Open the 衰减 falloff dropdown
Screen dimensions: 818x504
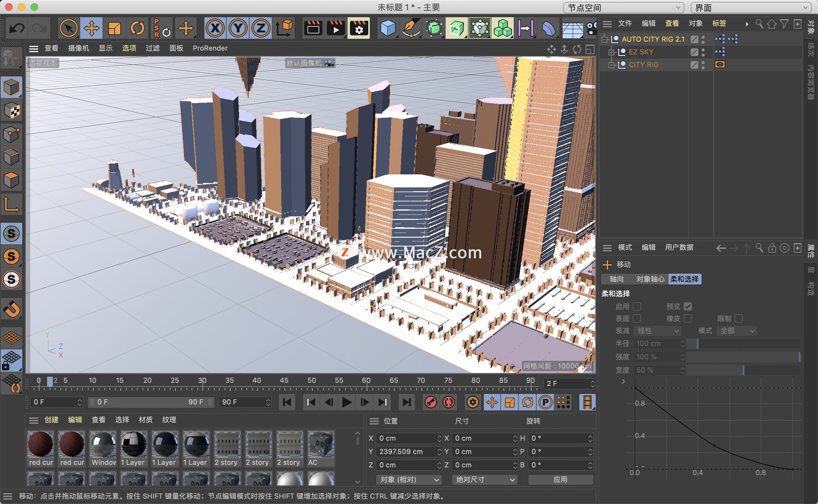click(657, 331)
